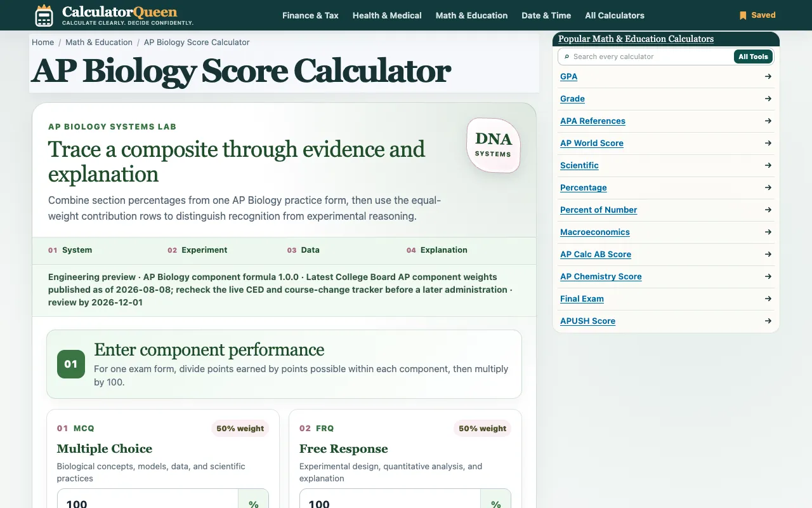Screen dimensions: 812x508
Task: Click the arrow next to AP World Score
Action: click(768, 143)
